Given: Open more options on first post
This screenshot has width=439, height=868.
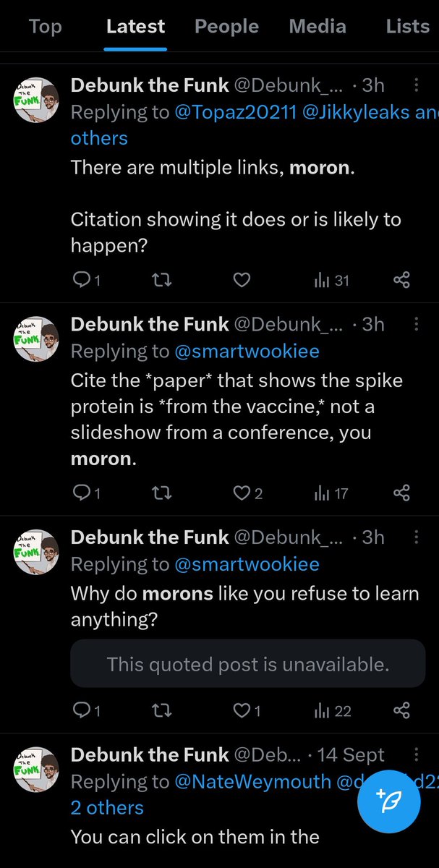Looking at the screenshot, I should 416,86.
